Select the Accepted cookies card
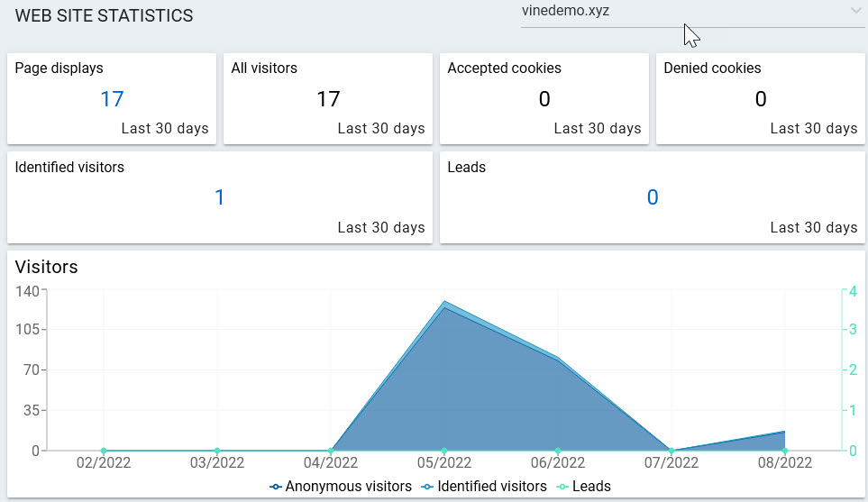This screenshot has width=868, height=502. tap(544, 98)
